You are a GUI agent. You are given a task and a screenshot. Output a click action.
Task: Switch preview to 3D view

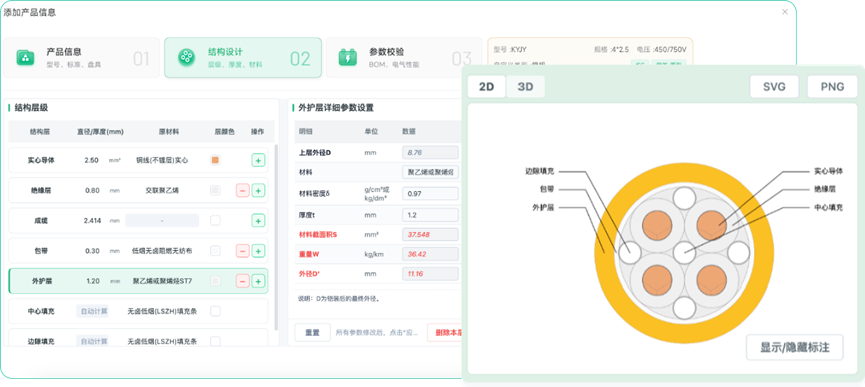point(525,87)
